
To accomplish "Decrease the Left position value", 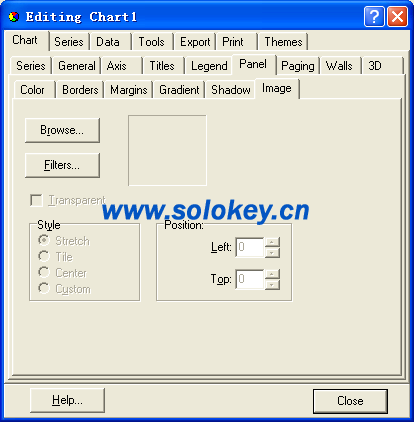I will coord(272,253).
